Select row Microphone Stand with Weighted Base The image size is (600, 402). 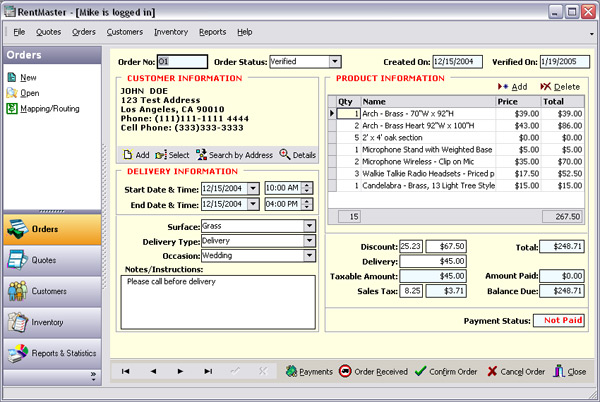coord(456,150)
